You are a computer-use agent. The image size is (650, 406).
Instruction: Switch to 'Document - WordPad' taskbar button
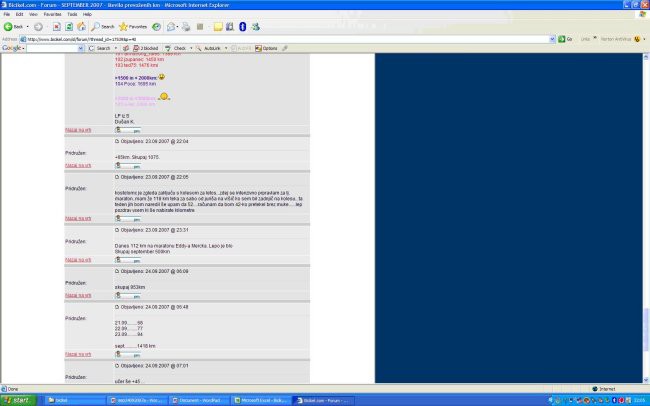click(x=198, y=400)
